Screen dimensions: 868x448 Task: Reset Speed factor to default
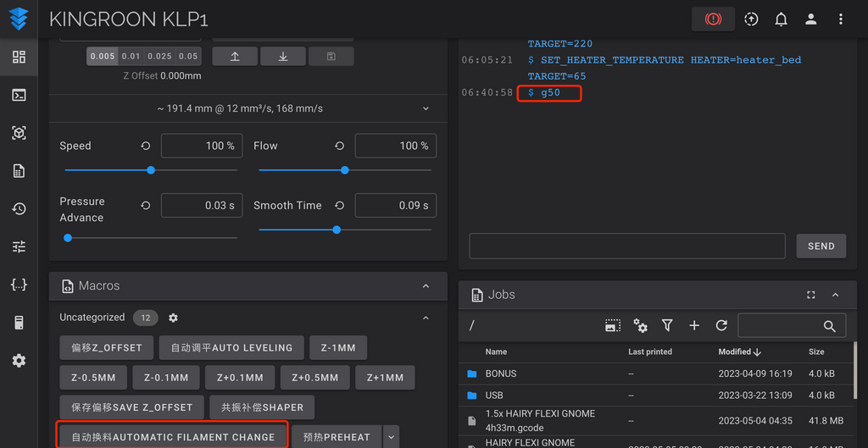[146, 146]
